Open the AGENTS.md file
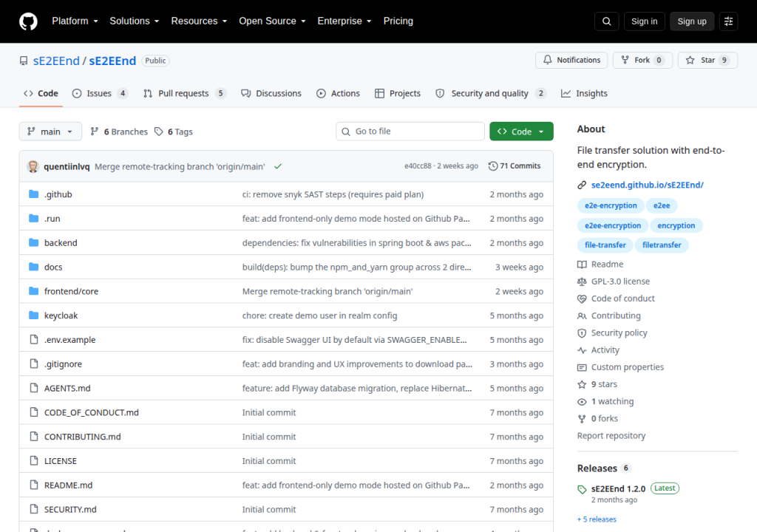 point(67,388)
